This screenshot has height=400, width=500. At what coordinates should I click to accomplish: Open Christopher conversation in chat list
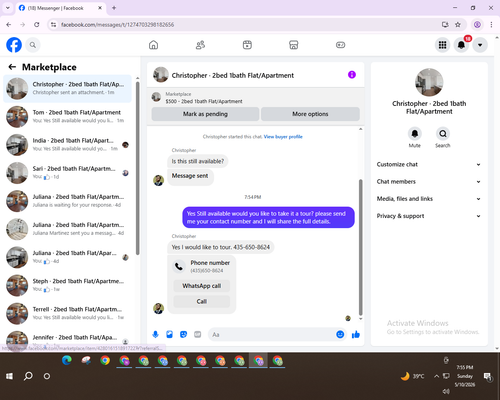(67, 88)
